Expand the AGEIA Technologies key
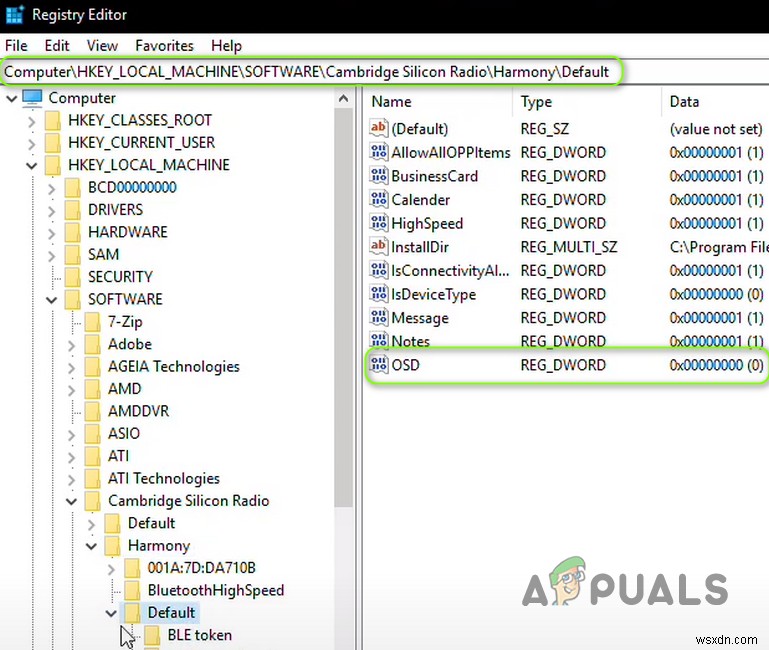Image resolution: width=769 pixels, height=650 pixels. click(x=72, y=367)
